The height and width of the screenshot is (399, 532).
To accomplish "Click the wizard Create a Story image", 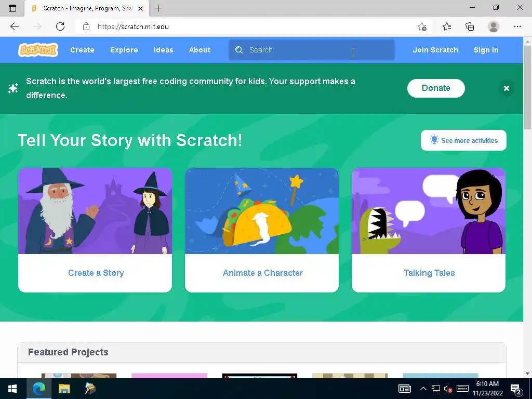I will (x=95, y=211).
